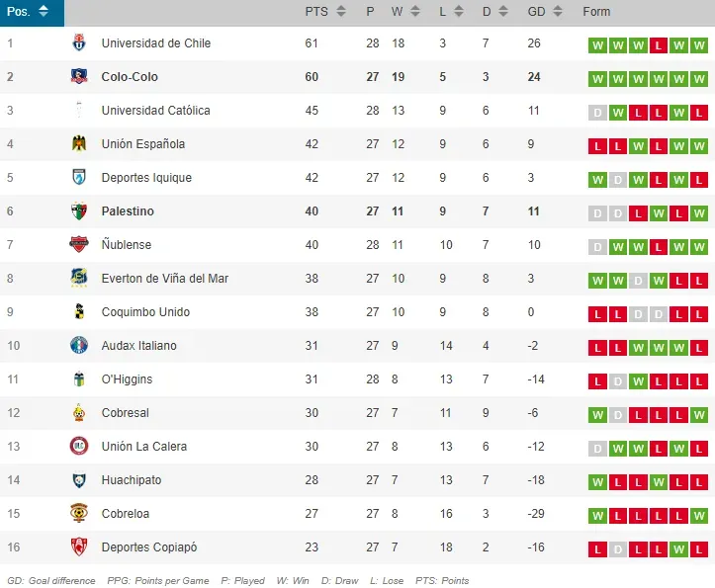This screenshot has width=715, height=588.
Task: Click Universidad de Chile club crest icon
Action: click(79, 43)
